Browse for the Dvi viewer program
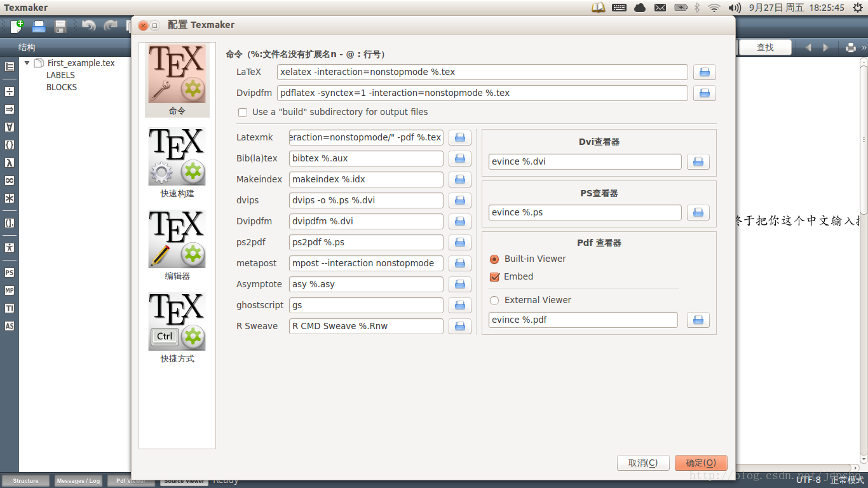 [x=698, y=161]
